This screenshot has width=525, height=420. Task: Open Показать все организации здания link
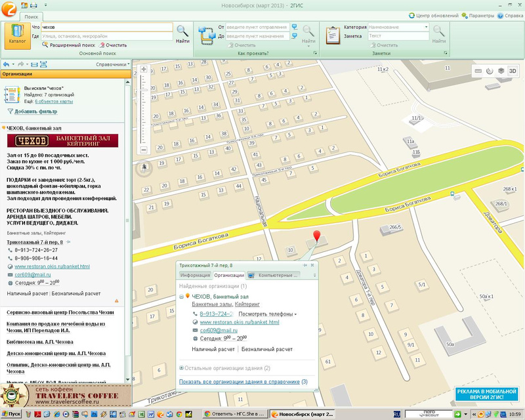click(x=239, y=381)
